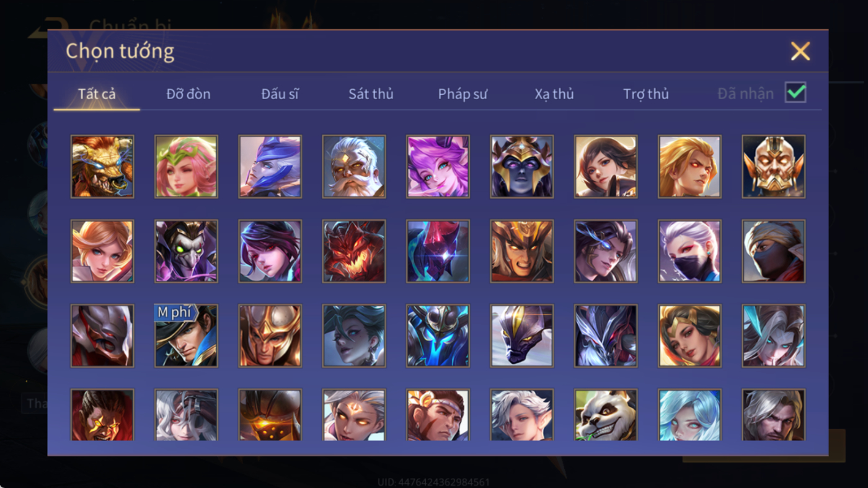Pick the masked white-haired ninja girl hero

tap(689, 251)
